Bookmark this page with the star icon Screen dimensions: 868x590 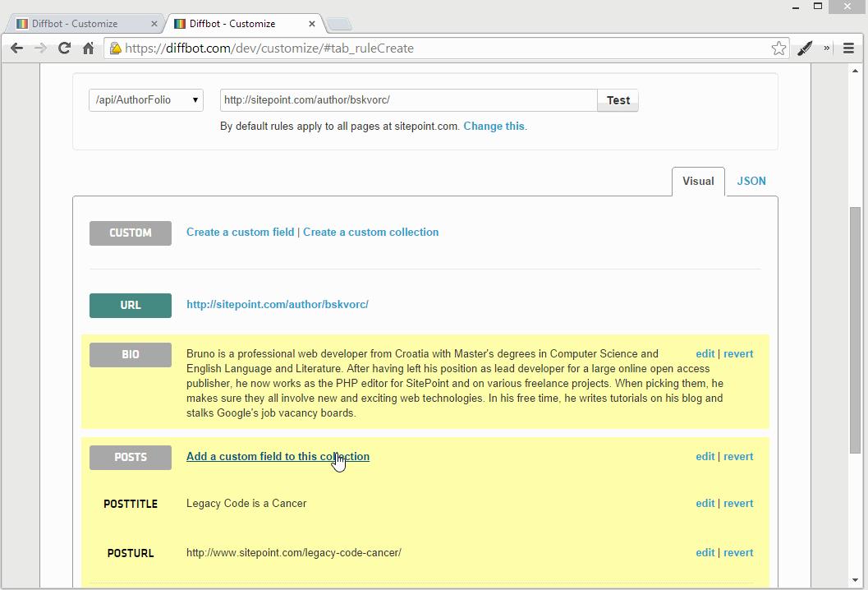tap(778, 48)
